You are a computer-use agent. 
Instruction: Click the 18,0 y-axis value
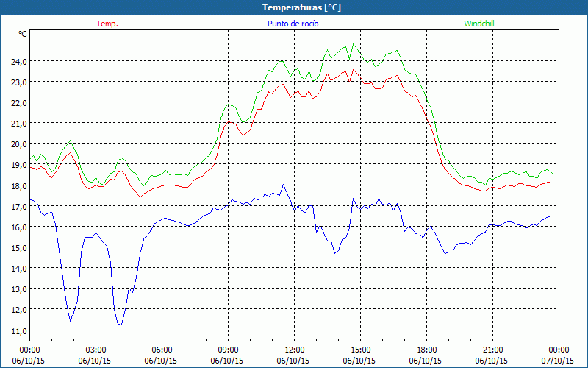click(x=19, y=186)
